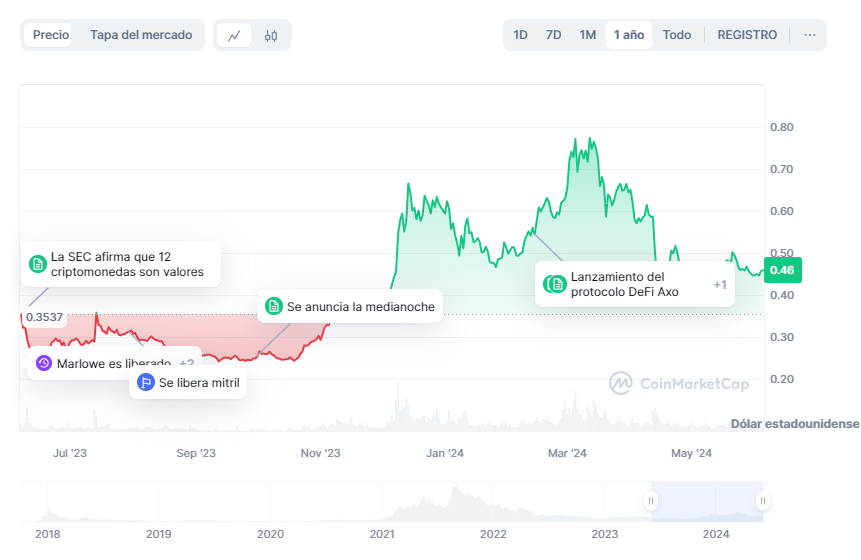Switch to line chart view
Image resolution: width=861 pixels, height=560 pixels.
click(234, 35)
